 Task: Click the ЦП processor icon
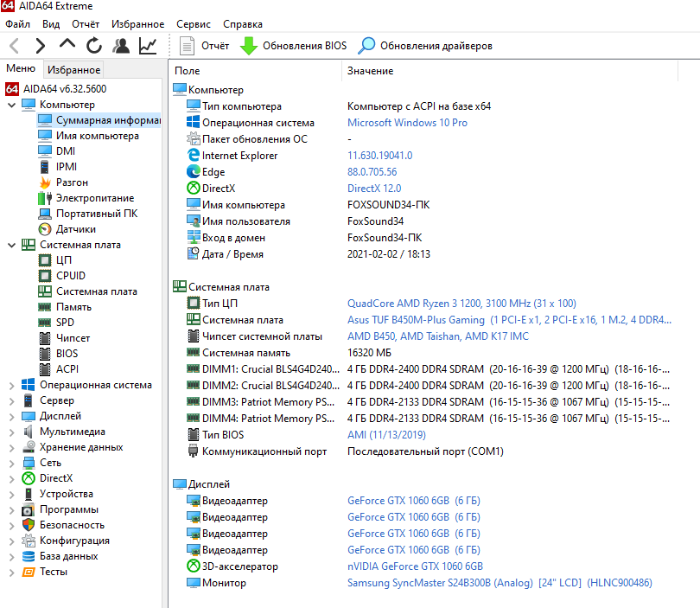[x=45, y=260]
